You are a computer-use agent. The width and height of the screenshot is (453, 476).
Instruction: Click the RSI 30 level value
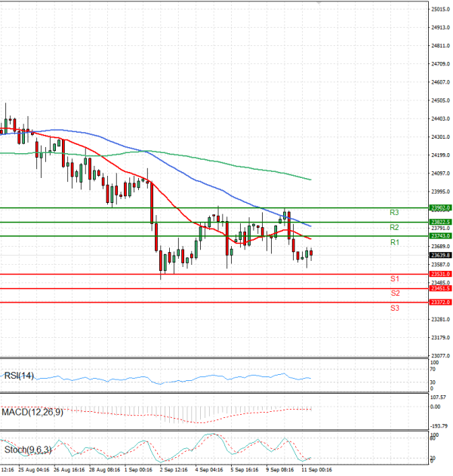pos(433,382)
